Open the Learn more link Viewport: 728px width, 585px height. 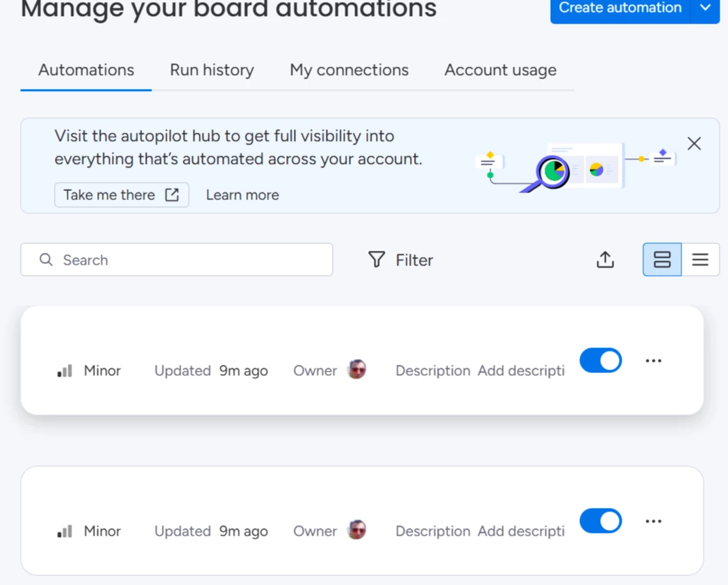tap(242, 195)
